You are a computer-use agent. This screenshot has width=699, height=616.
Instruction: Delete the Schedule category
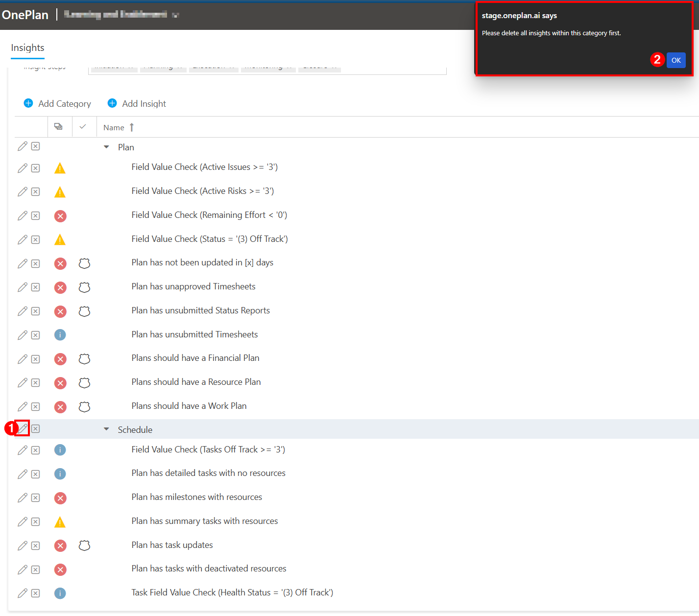tap(36, 429)
